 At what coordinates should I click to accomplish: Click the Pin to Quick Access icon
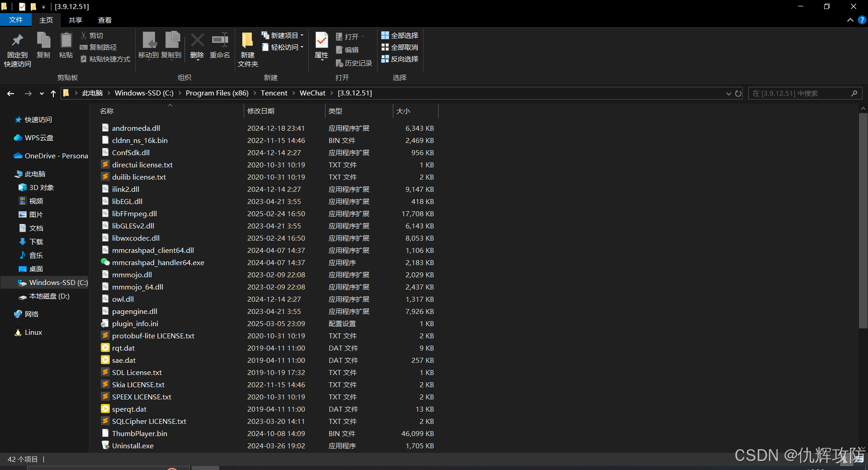pos(18,40)
